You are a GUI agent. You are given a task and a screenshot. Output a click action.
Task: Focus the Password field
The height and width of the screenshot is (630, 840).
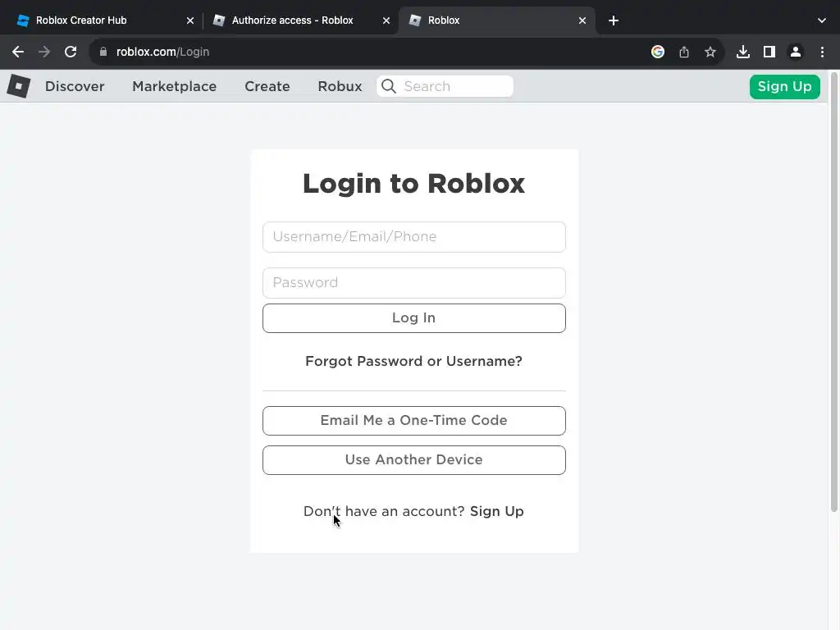click(413, 283)
